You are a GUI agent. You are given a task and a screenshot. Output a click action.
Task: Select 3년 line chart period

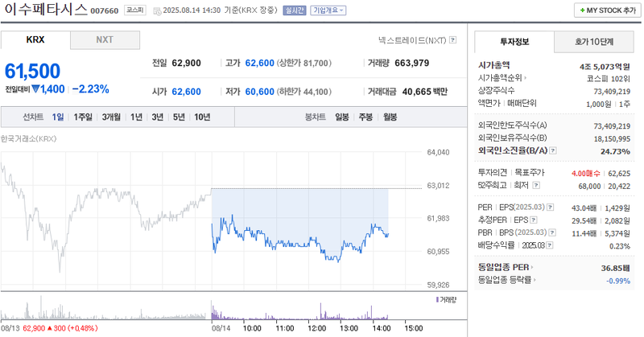point(158,117)
